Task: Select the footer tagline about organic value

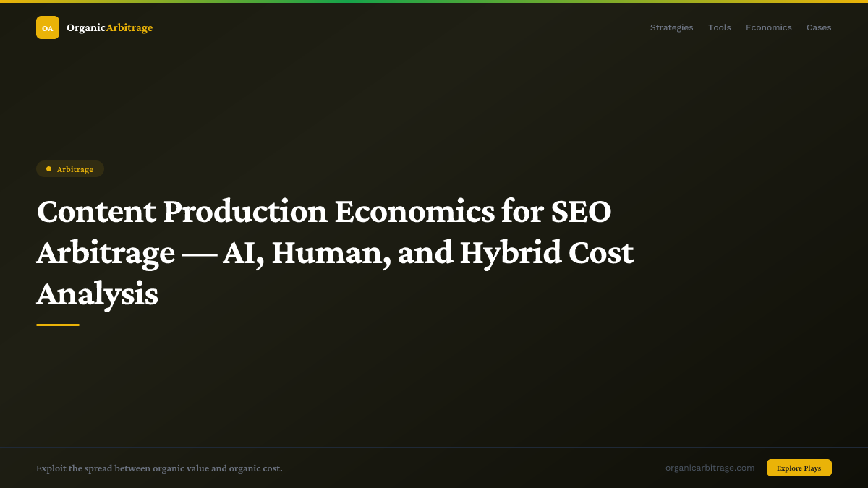Action: point(160,468)
